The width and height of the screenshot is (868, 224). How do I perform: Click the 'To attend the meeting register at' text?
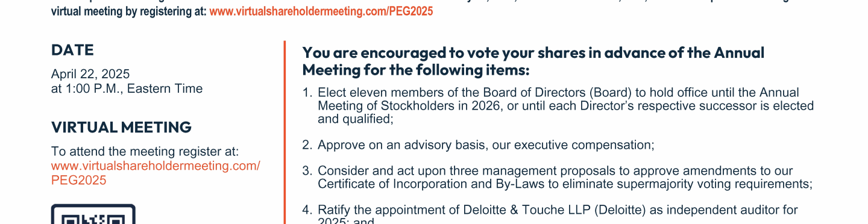coord(145,152)
